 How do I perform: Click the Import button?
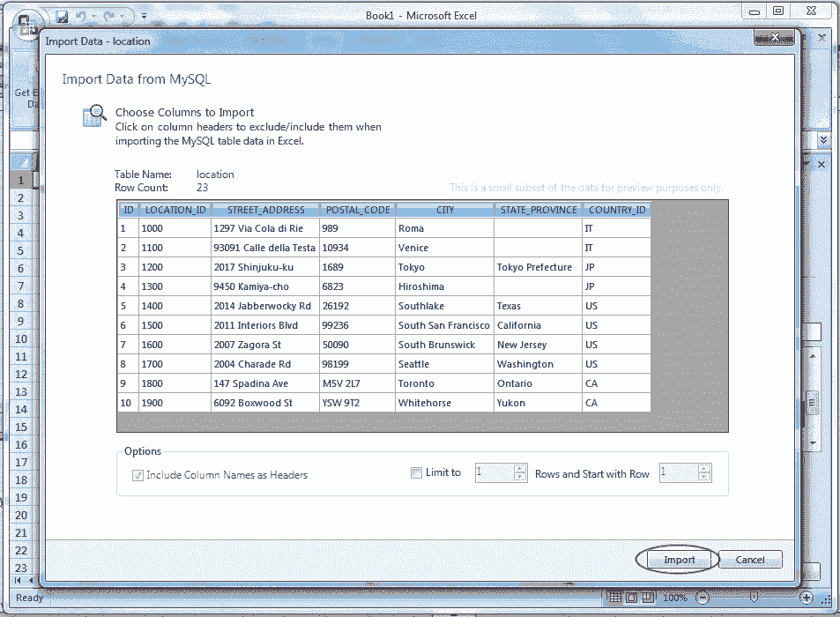click(x=678, y=559)
